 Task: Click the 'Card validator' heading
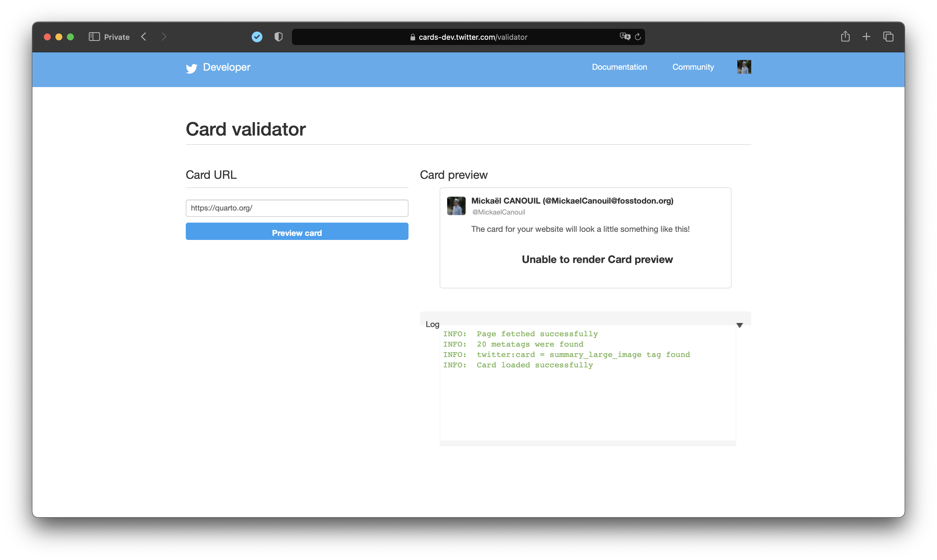coord(246,129)
